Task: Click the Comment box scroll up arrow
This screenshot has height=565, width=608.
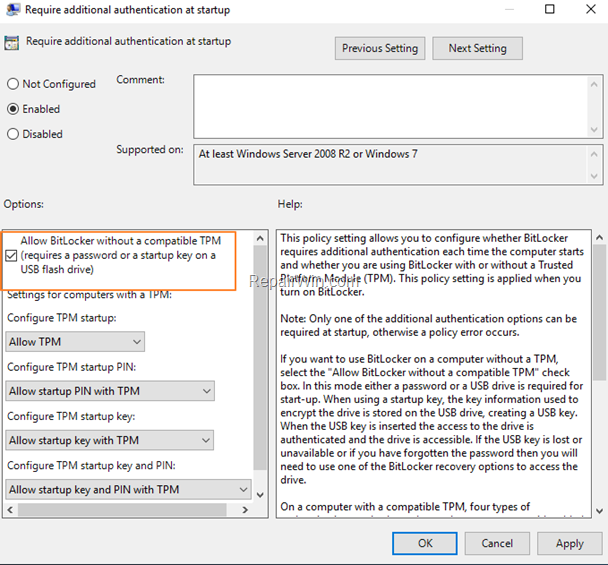Action: (x=594, y=84)
